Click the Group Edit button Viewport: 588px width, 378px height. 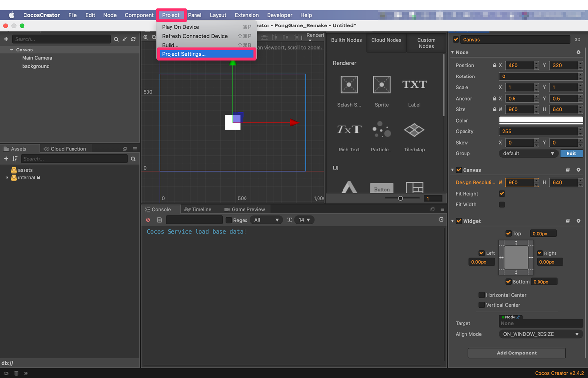[571, 153]
